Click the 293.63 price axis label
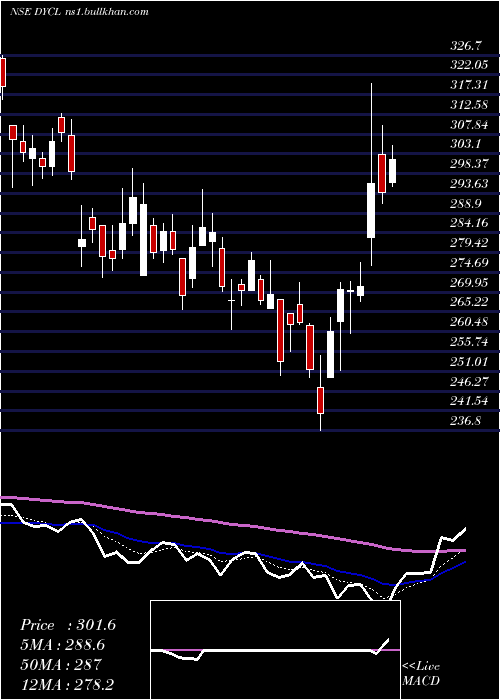Screen dimensions: 500x700 [469, 183]
